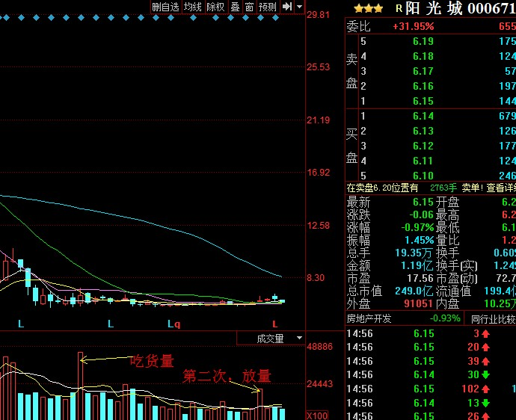Select sell level 5 price 6.19

point(423,41)
